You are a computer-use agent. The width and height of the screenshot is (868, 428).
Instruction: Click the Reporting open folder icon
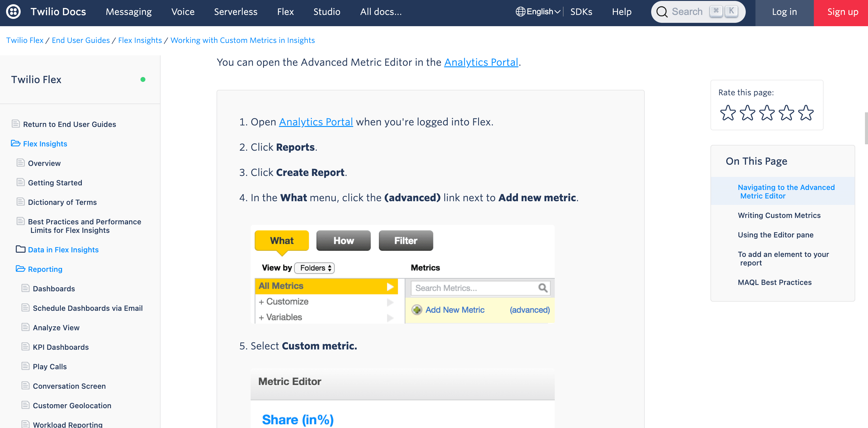[21, 269]
